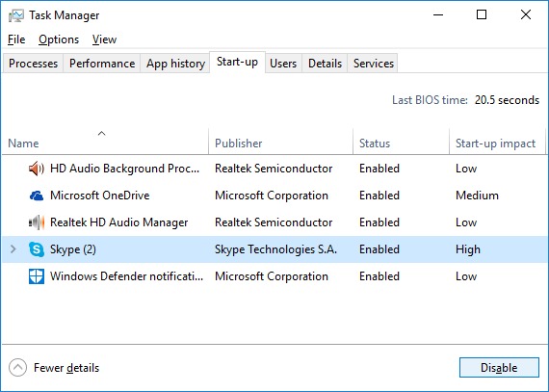Click the Skype logo icon
The width and height of the screenshot is (549, 392).
point(37,249)
